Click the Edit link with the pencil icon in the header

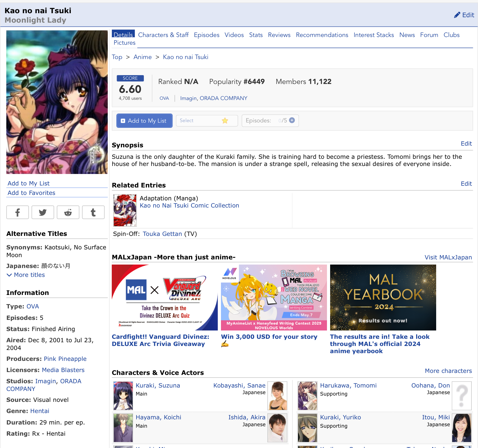[x=464, y=15]
